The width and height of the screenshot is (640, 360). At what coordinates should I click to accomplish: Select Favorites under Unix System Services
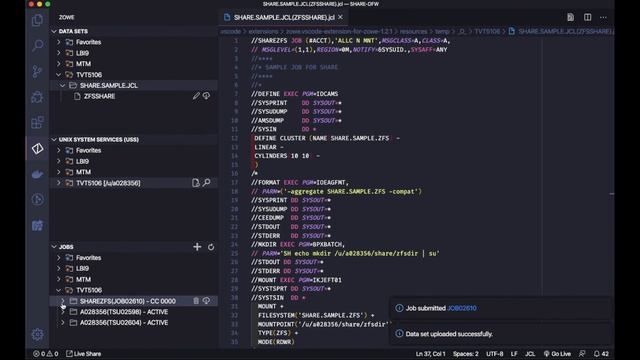[88, 150]
